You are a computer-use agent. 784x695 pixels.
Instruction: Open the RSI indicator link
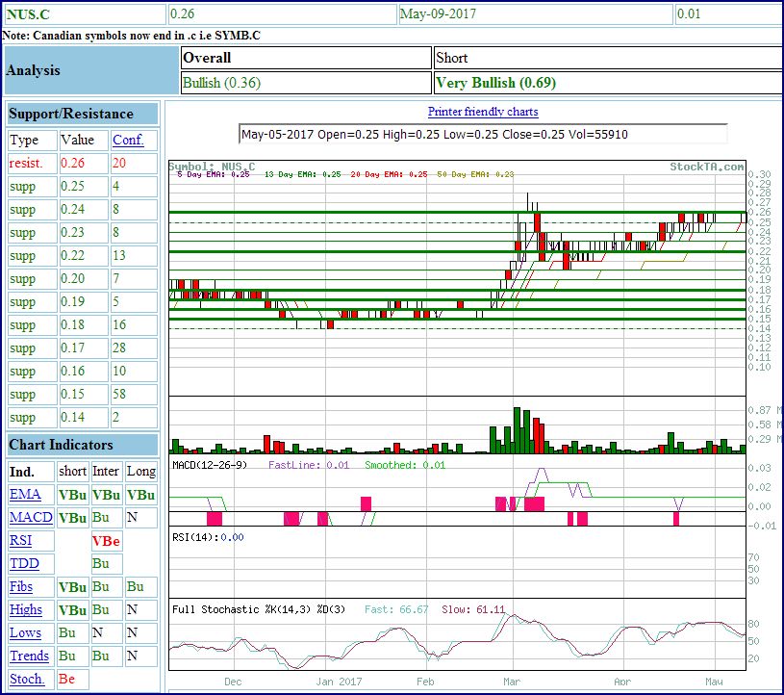click(20, 541)
